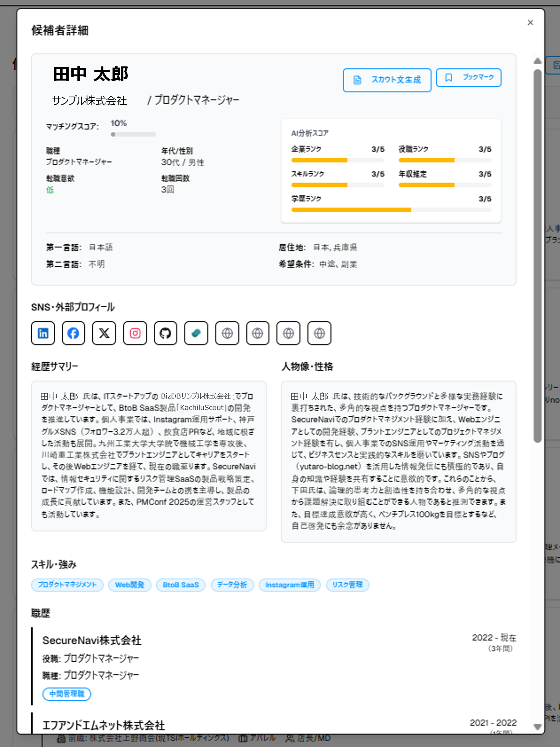560x747 pixels.
Task: Select the リスク管理 skill tag
Action: 348,585
